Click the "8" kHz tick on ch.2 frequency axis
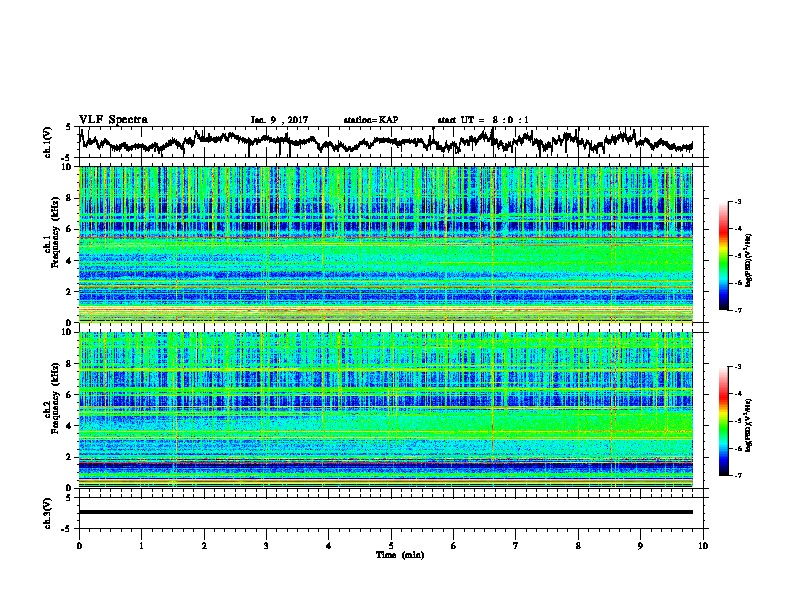 tap(70, 364)
